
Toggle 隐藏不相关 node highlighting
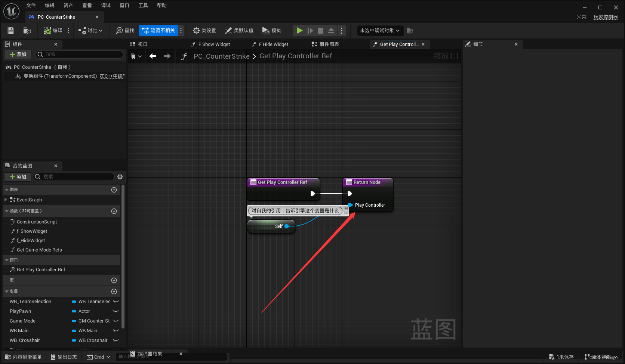coord(158,31)
